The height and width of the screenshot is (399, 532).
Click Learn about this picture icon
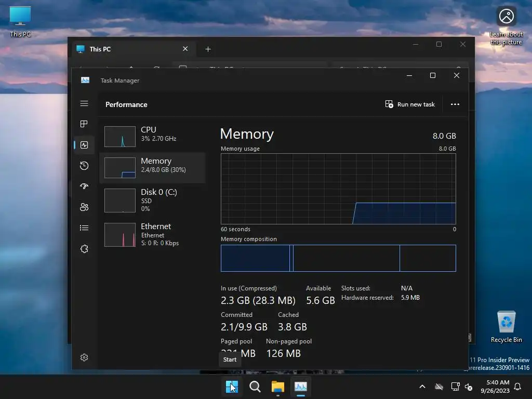(506, 26)
